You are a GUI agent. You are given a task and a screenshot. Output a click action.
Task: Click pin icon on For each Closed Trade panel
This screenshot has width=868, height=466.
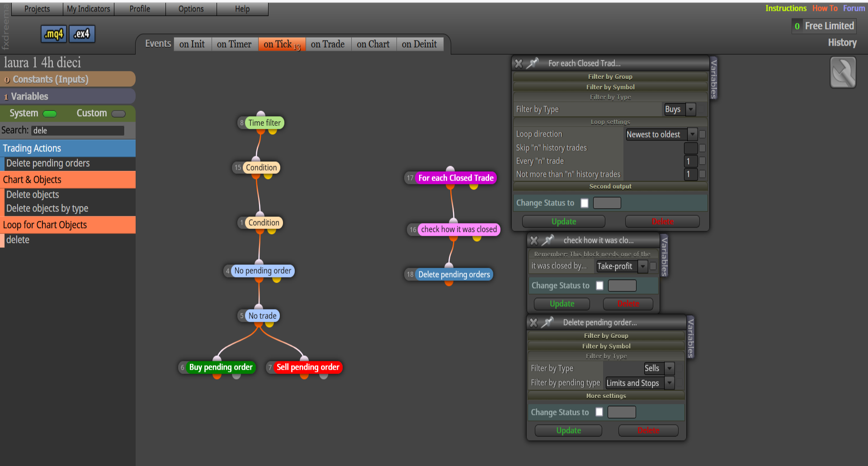coord(533,63)
